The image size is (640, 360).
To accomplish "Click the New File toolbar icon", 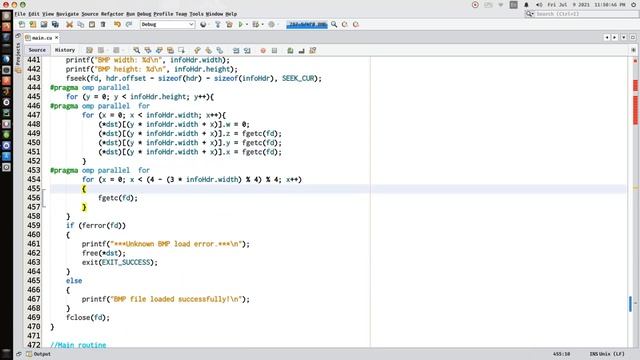I will 22,24.
